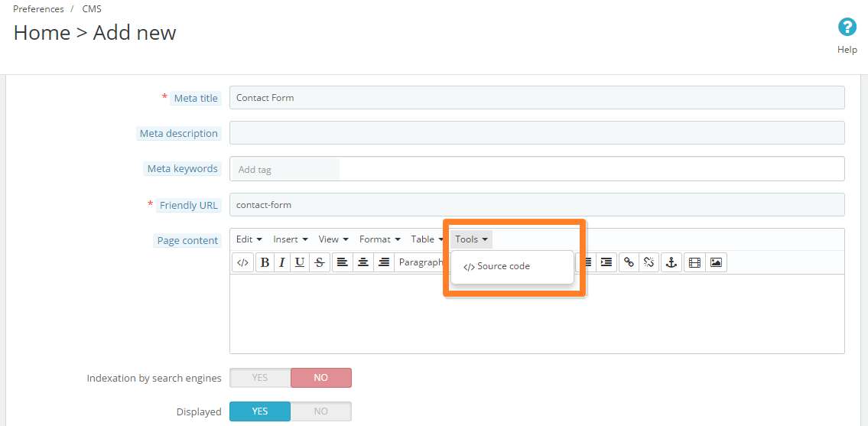Open the Edit menu in editor
The height and width of the screenshot is (426, 868).
[x=249, y=239]
